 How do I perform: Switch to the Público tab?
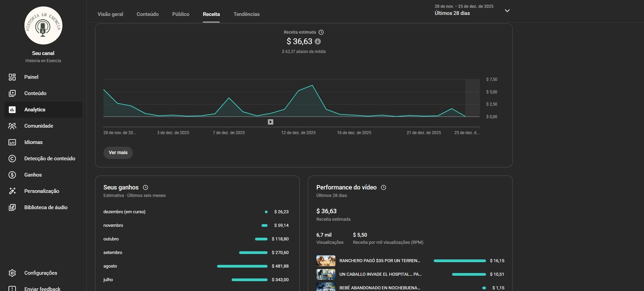[x=181, y=14]
